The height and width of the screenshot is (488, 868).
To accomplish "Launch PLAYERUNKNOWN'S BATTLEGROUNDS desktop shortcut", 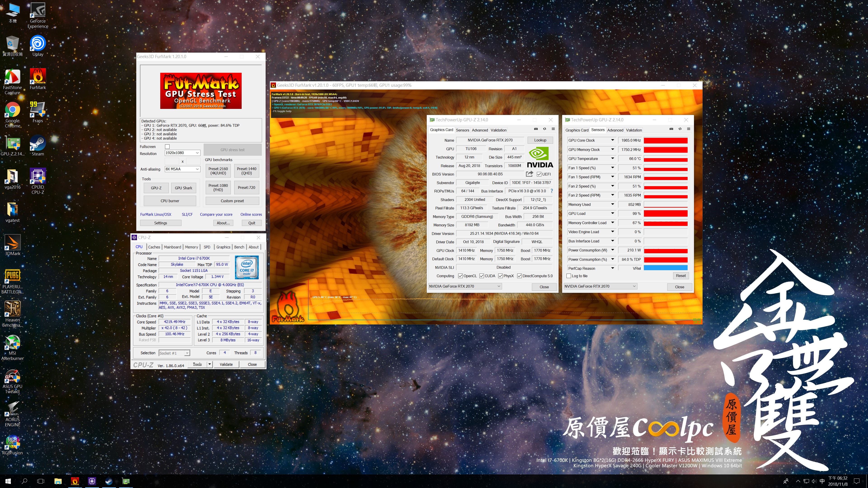I will coord(12,281).
